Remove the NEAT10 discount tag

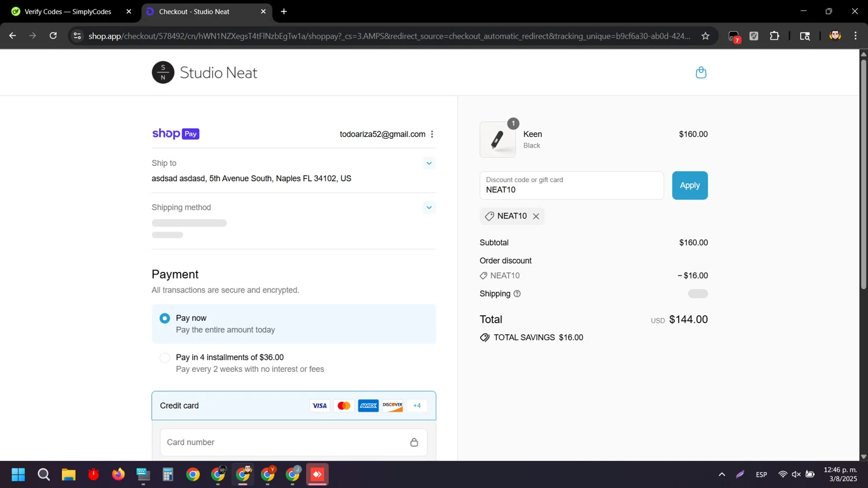coord(536,216)
